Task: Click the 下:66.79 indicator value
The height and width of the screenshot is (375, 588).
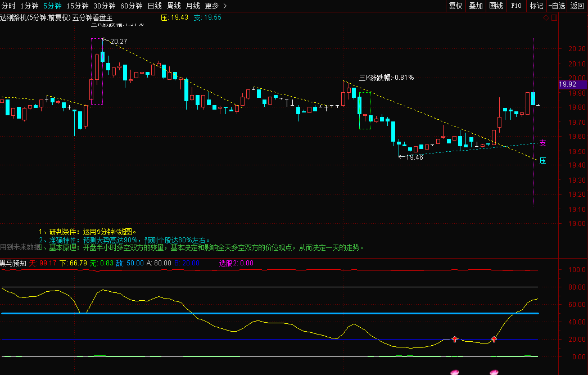Action: coord(73,263)
